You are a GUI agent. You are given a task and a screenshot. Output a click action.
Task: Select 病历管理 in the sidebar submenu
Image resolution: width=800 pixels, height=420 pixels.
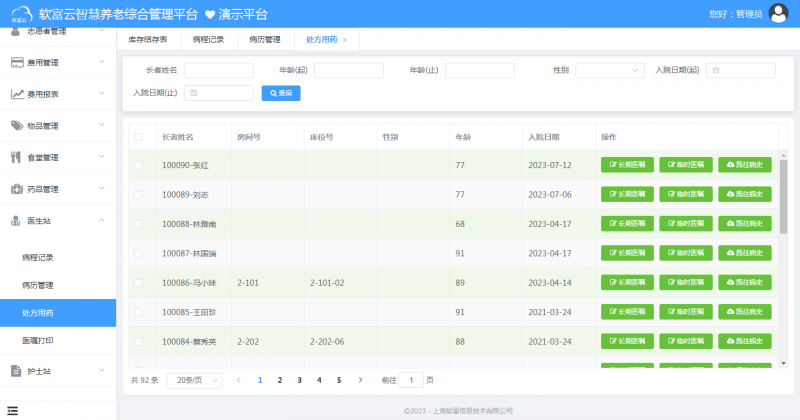click(38, 285)
